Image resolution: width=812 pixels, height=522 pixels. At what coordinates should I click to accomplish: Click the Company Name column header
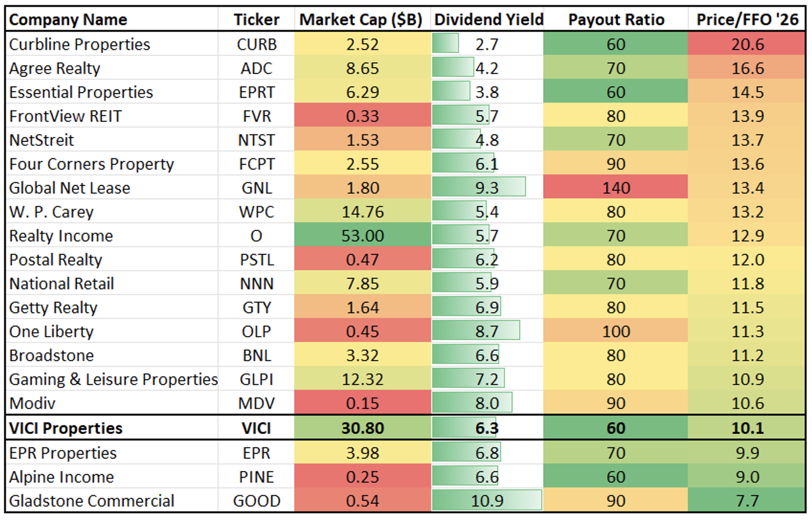click(68, 19)
